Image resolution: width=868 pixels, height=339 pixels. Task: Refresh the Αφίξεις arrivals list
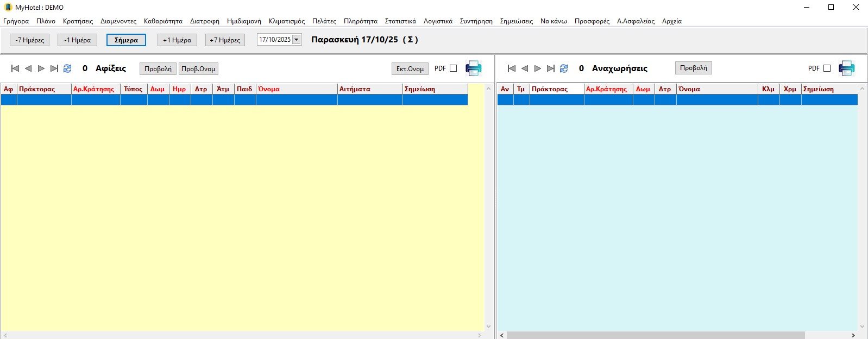[67, 68]
